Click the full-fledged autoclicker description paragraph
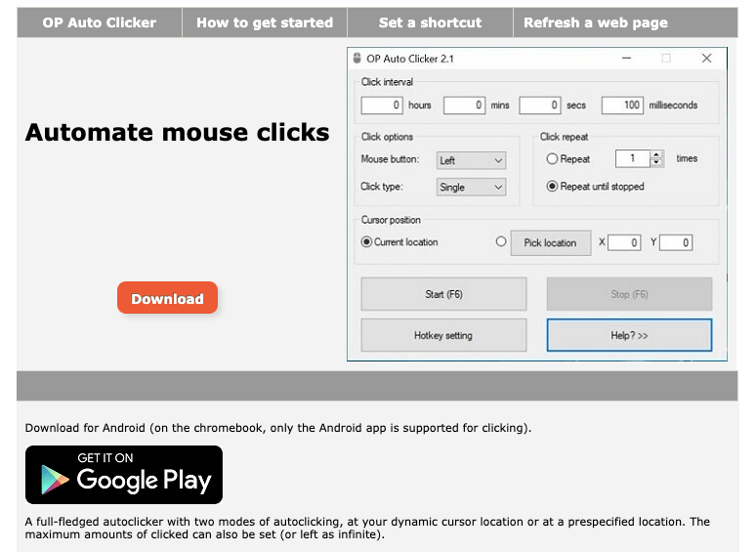 pyautogui.click(x=367, y=528)
